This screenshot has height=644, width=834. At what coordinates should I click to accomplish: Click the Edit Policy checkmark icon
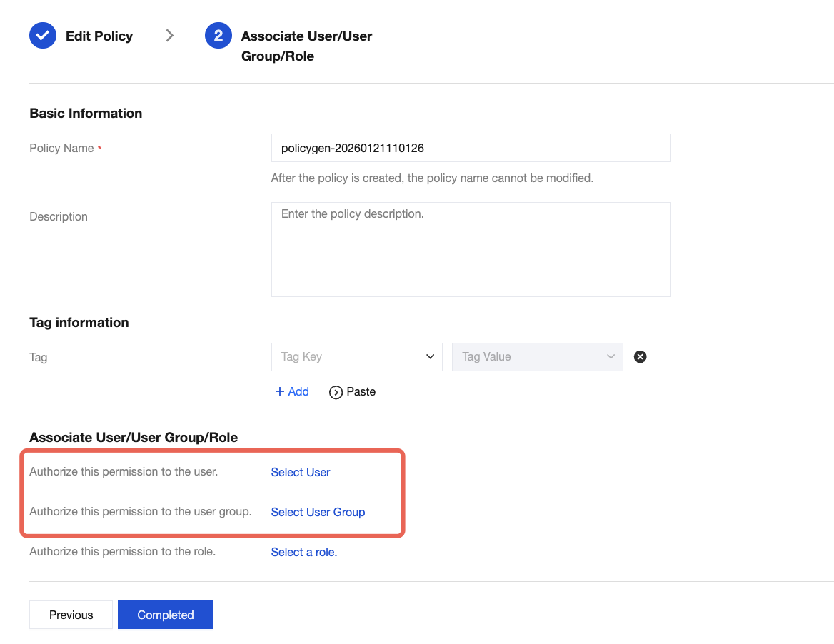pyautogui.click(x=43, y=36)
